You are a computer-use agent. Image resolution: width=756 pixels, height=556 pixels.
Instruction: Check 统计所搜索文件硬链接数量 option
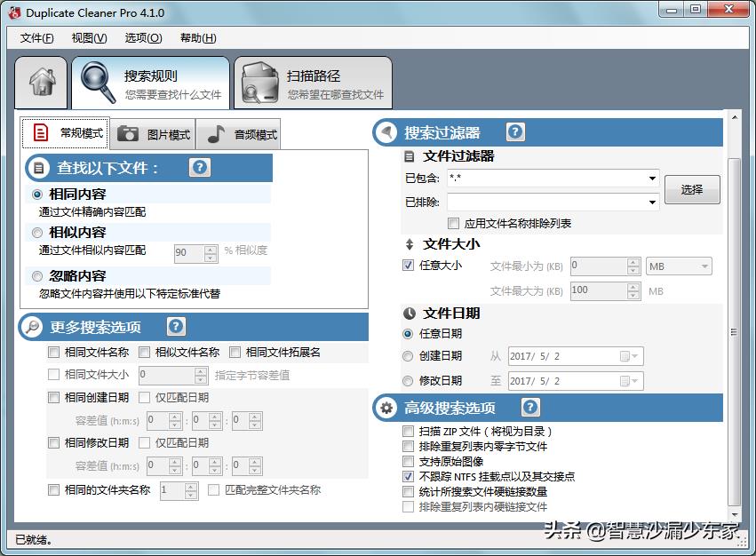(x=408, y=492)
